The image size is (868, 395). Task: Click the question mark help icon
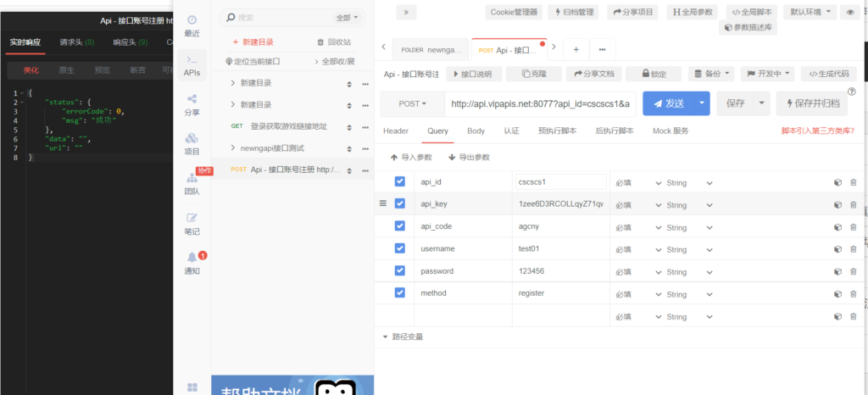click(852, 92)
